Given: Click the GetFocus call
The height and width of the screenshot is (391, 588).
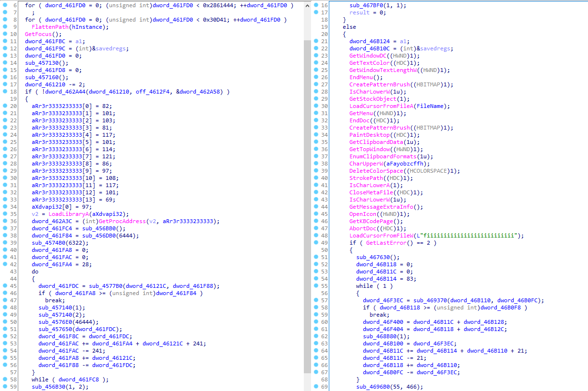Looking at the screenshot, I should 38,34.
